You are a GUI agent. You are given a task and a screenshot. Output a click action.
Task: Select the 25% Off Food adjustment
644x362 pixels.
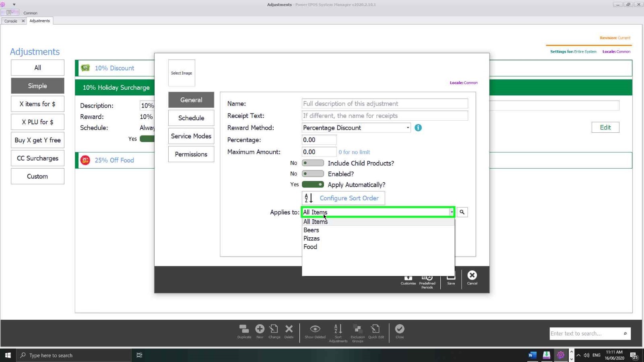(114, 160)
